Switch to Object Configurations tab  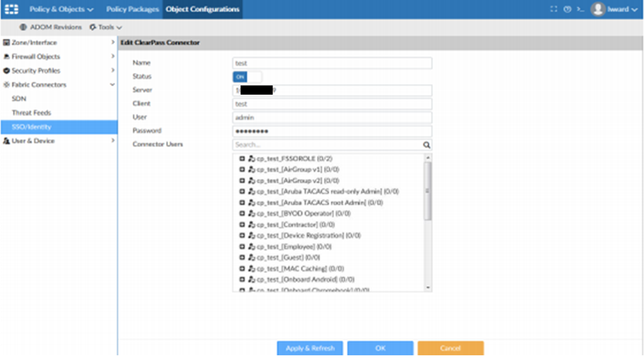(x=203, y=9)
